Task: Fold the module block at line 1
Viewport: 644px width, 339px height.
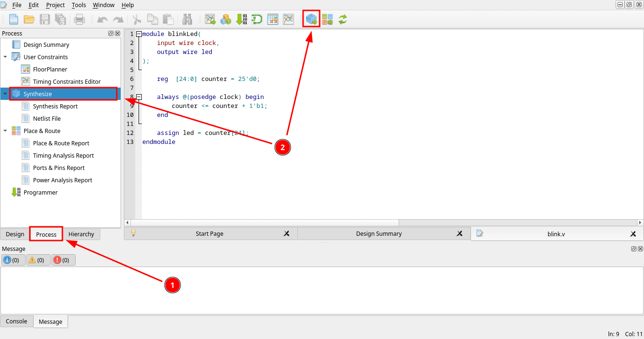Action: [139, 34]
